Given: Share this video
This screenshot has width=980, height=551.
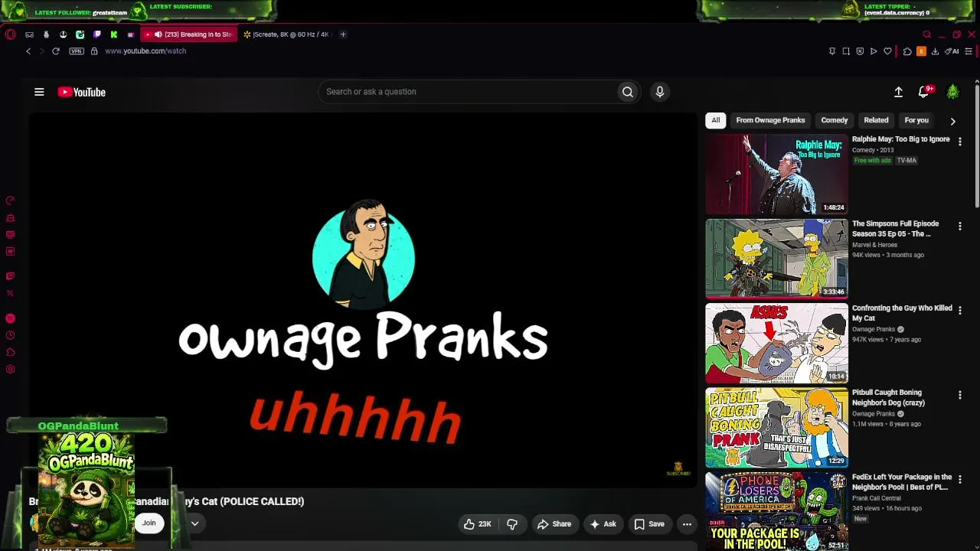Looking at the screenshot, I should point(554,524).
